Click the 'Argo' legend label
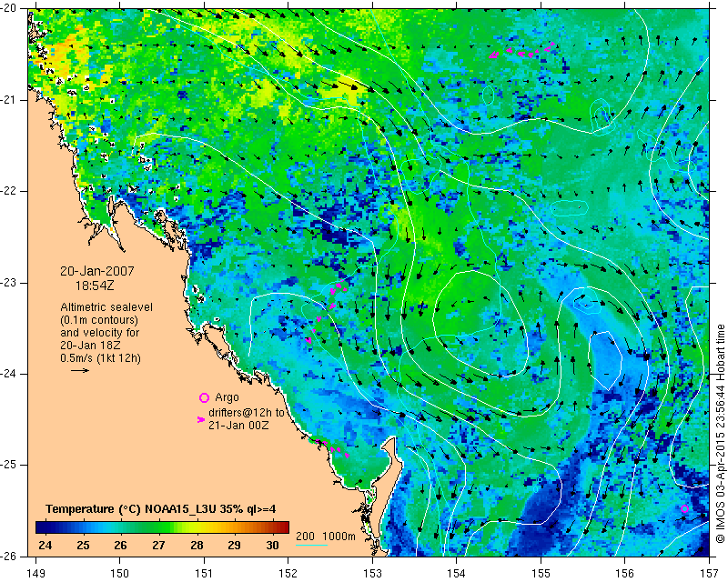 pyautogui.click(x=227, y=397)
